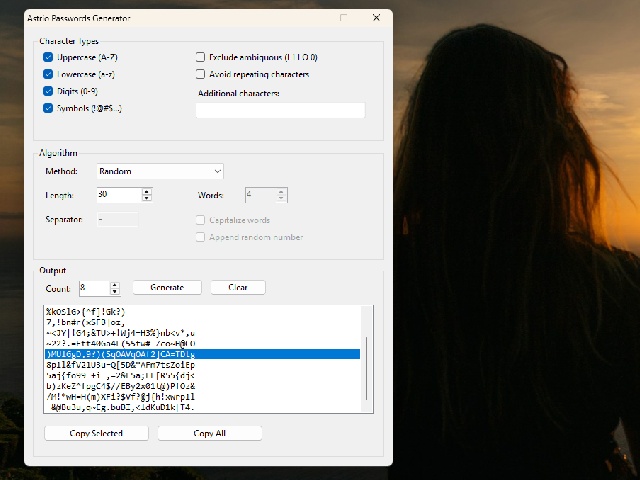640x480 pixels.
Task: Open the Method dropdown showing Random
Action: tap(160, 171)
